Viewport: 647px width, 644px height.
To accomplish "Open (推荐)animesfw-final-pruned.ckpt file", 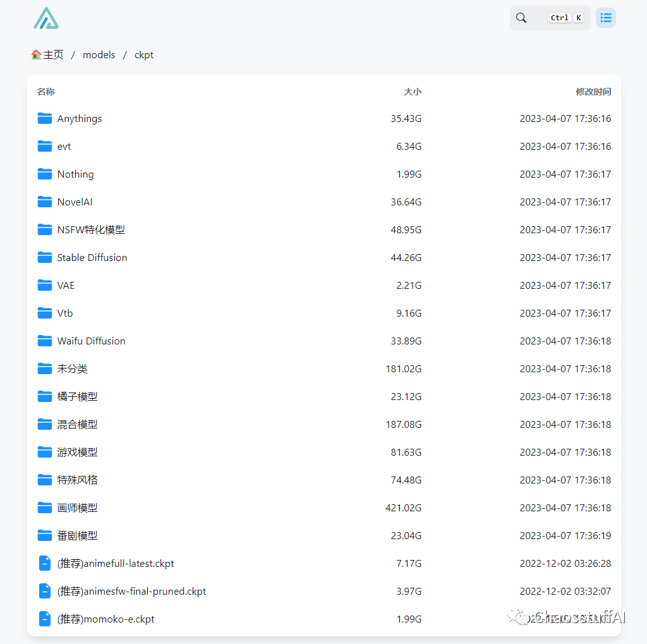I will tap(323, 591).
